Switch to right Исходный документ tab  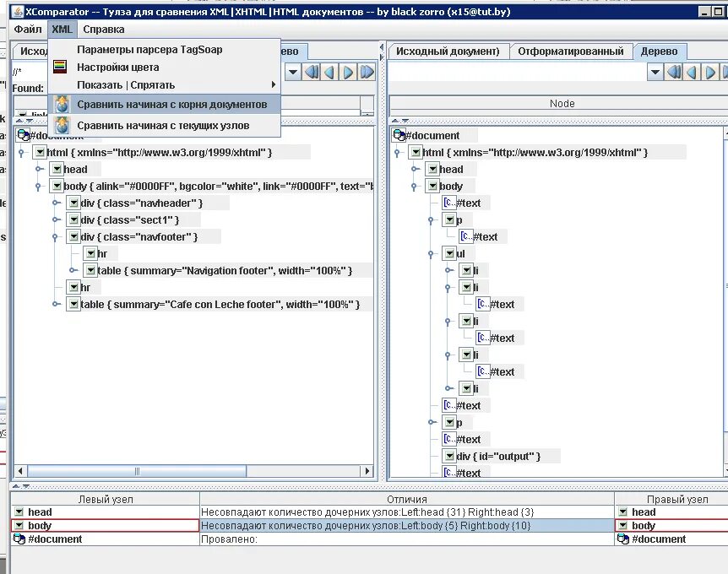tap(448, 51)
